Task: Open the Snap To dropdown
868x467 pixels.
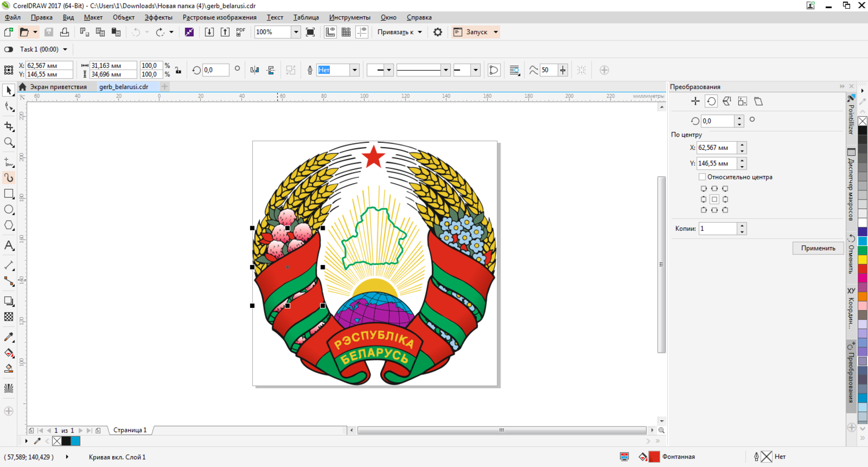Action: [400, 32]
